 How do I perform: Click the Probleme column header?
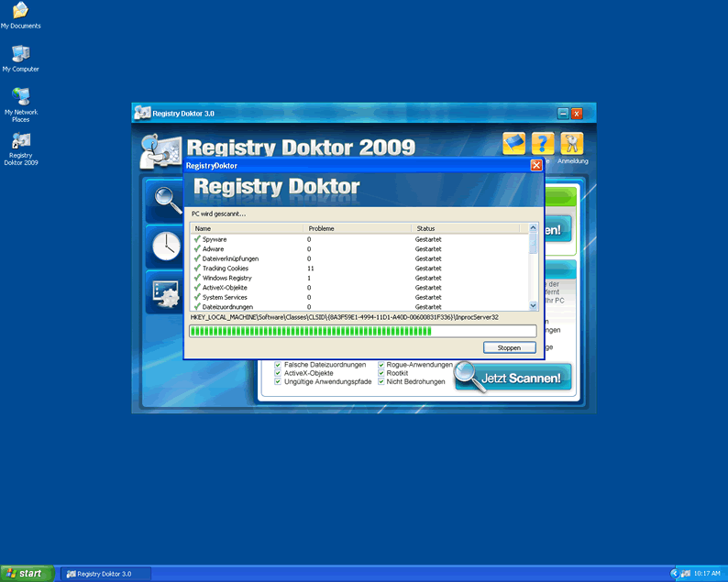(x=358, y=228)
